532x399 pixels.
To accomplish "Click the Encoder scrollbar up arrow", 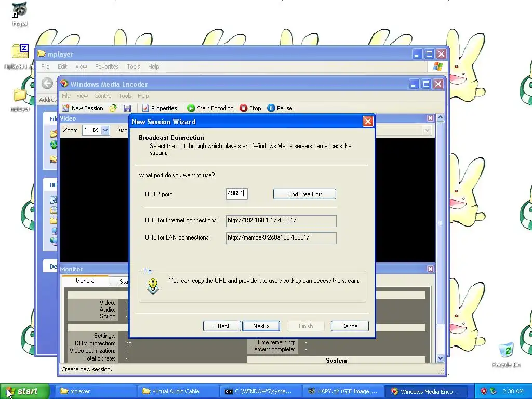I will 441,118.
